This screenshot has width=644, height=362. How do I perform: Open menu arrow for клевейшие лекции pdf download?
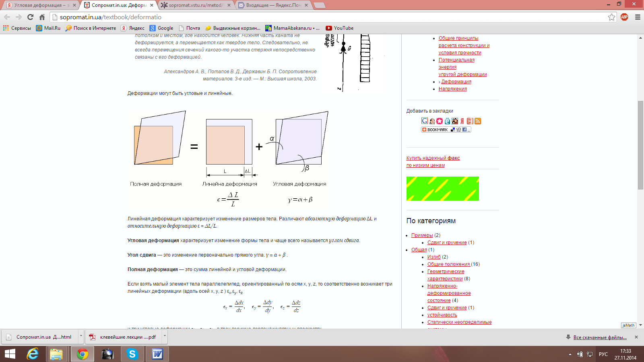pyautogui.click(x=165, y=337)
